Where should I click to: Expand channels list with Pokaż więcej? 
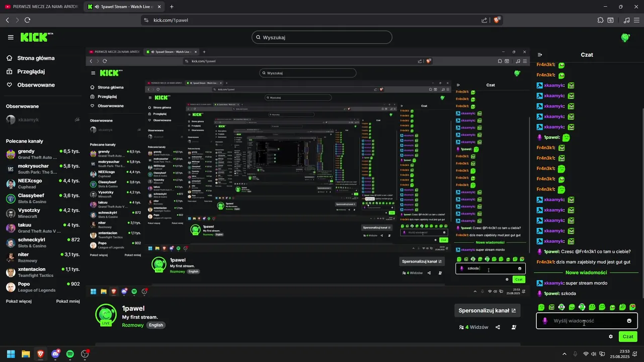click(x=19, y=301)
